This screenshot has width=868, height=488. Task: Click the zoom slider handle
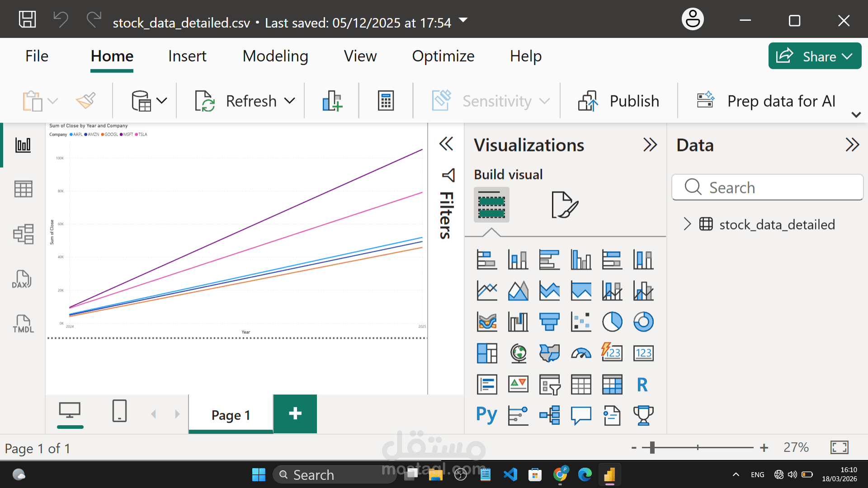coord(652,447)
